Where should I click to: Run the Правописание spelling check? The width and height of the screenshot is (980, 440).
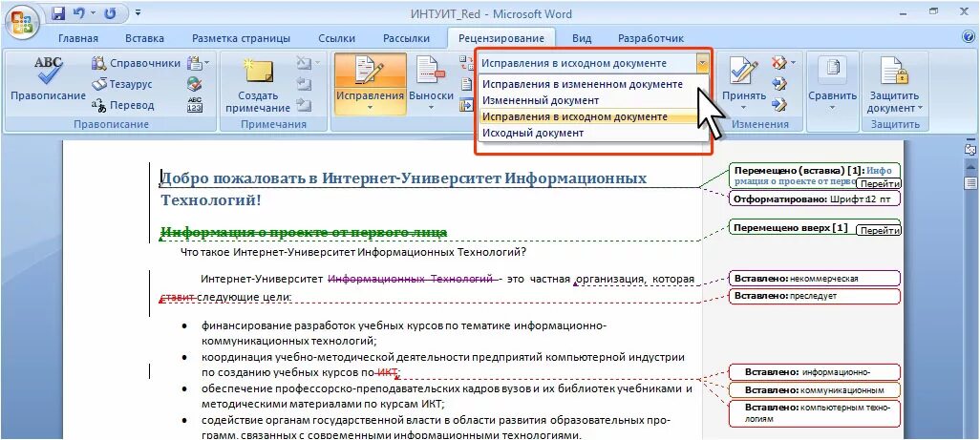[x=48, y=78]
